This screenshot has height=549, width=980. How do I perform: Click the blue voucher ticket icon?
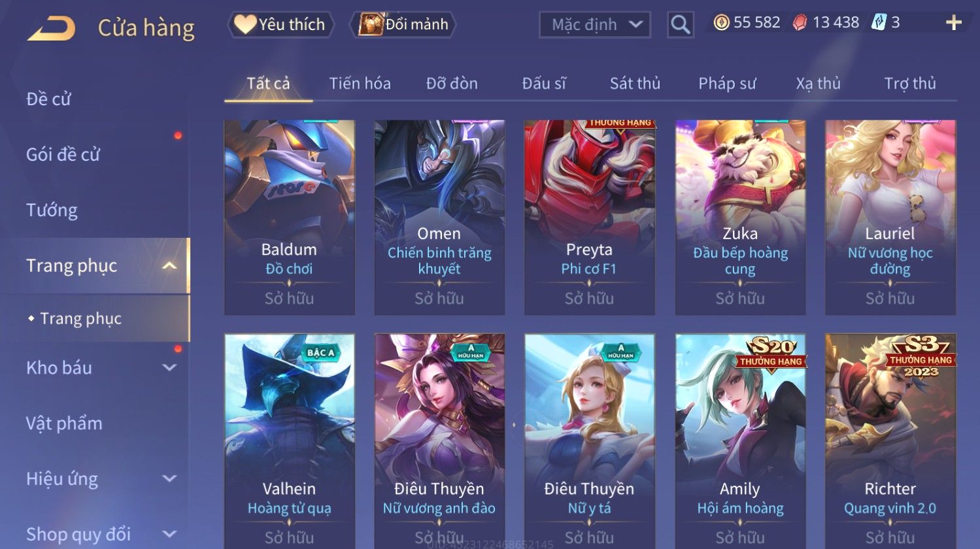(x=879, y=23)
